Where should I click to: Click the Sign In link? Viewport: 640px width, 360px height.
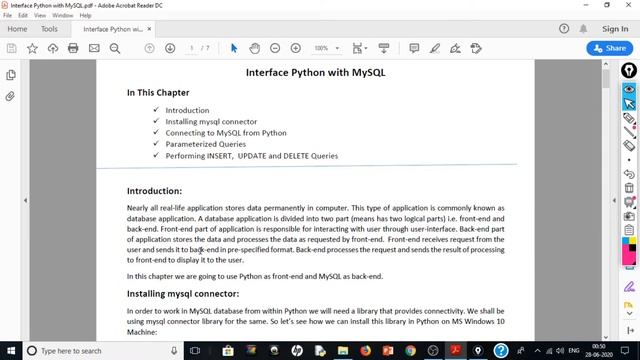pos(615,29)
